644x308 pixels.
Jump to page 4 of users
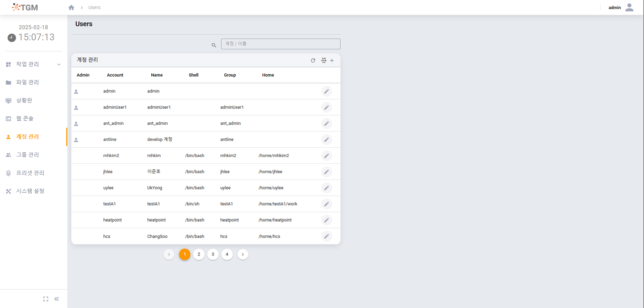227,255
